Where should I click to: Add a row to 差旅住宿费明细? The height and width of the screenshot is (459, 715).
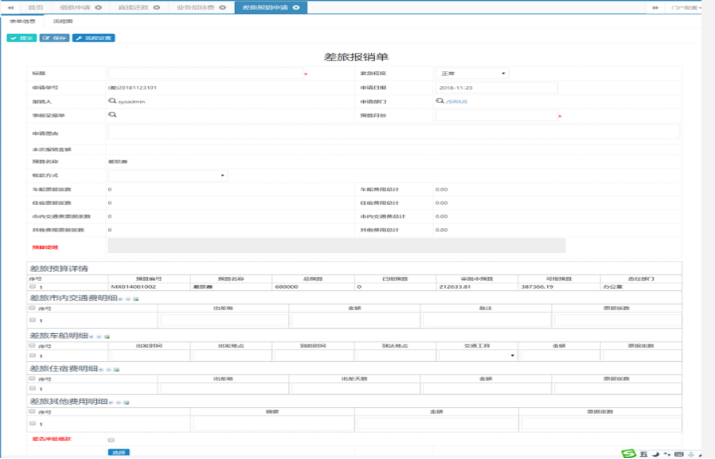point(102,370)
